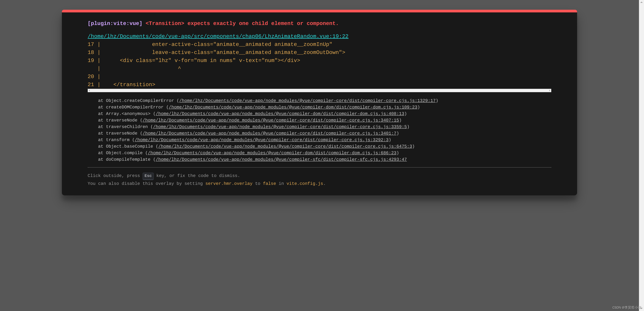This screenshot has width=644, height=311.
Task: Open compiler-core.cjs.js:1329:17 stack link
Action: pyautogui.click(x=307, y=101)
